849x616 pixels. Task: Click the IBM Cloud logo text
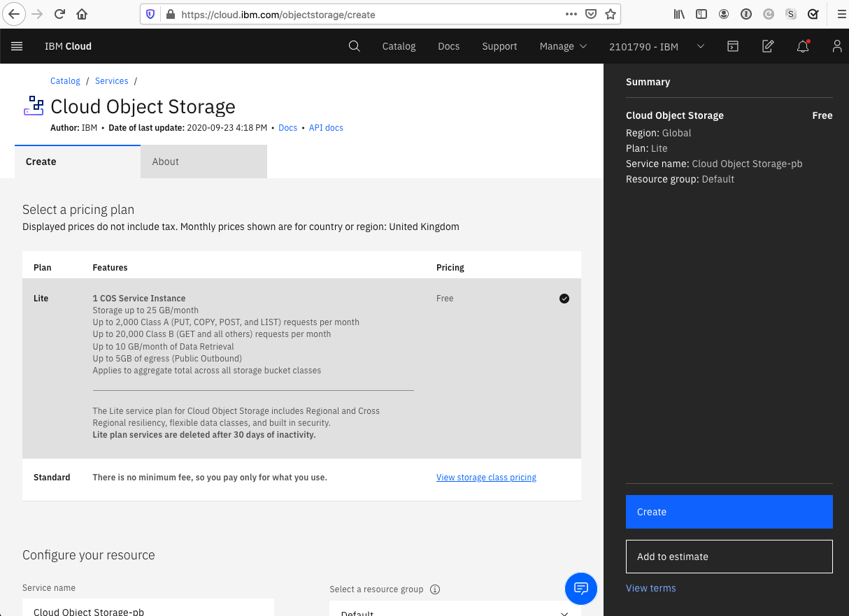(68, 46)
